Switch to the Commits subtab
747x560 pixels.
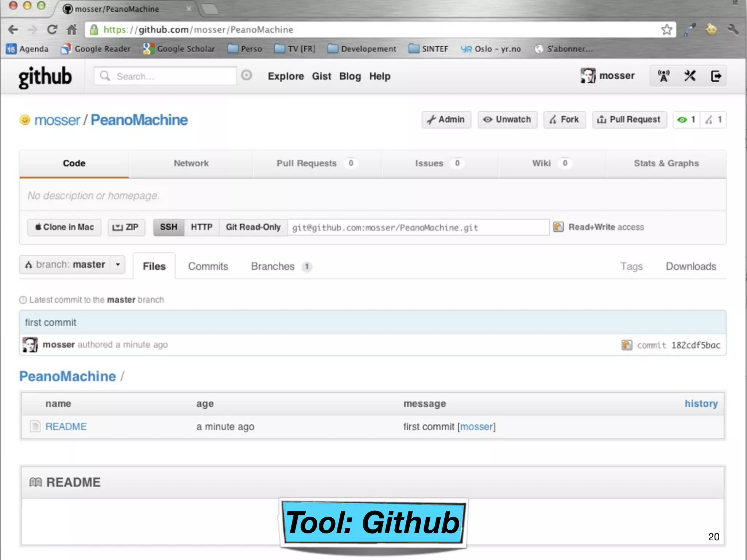coord(208,267)
